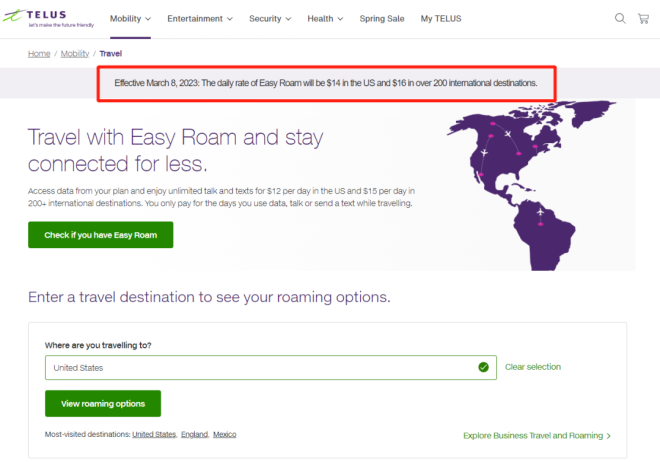Expand the Mobility dropdown menu
Viewport: 660px width, 462px height.
pyautogui.click(x=130, y=18)
